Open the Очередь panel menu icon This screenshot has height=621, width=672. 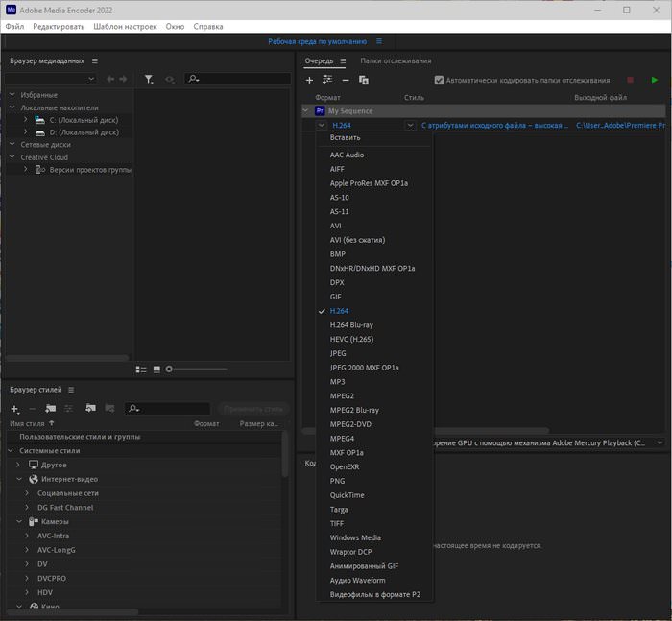coord(343,60)
